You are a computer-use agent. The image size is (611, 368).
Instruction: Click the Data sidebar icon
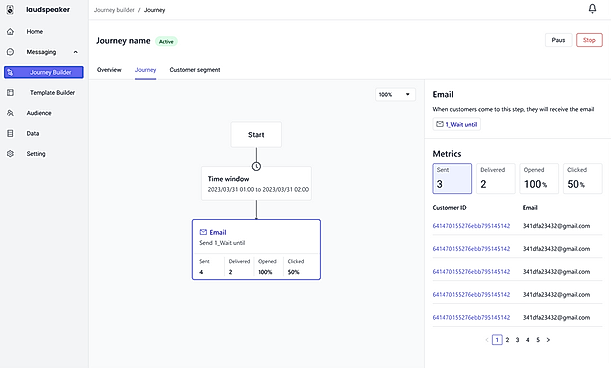tap(11, 133)
